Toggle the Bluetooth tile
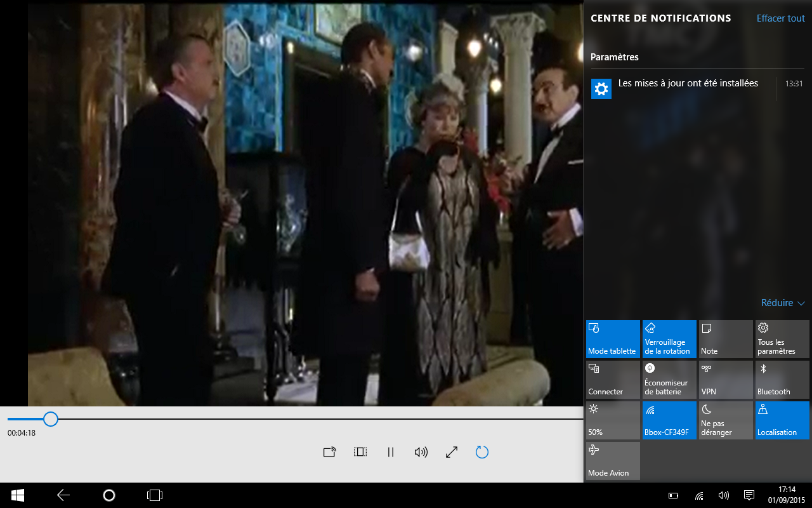The image size is (812, 508). (782, 380)
